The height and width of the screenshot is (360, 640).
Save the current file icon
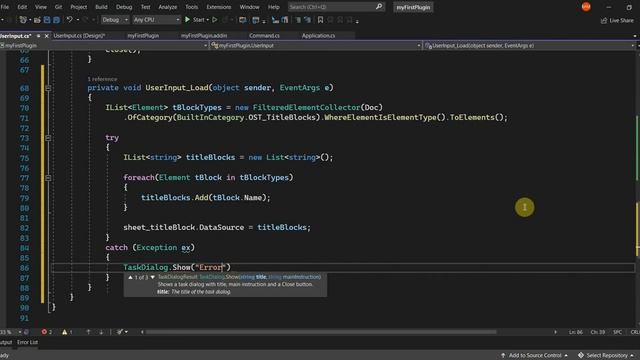pos(47,20)
